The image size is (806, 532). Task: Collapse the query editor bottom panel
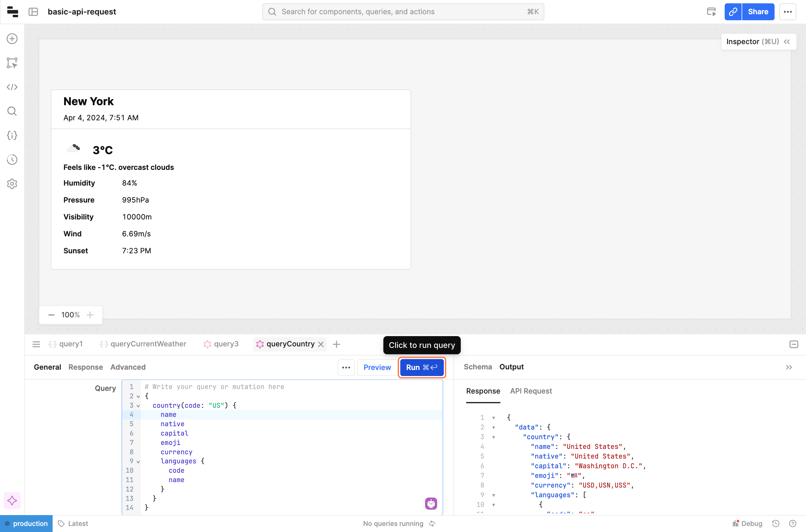point(793,344)
